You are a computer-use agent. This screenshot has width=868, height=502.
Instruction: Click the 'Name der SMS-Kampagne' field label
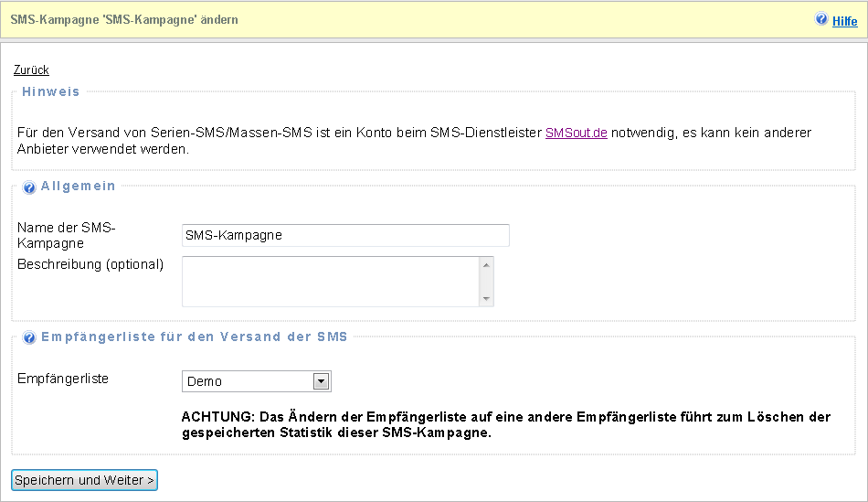coord(66,235)
